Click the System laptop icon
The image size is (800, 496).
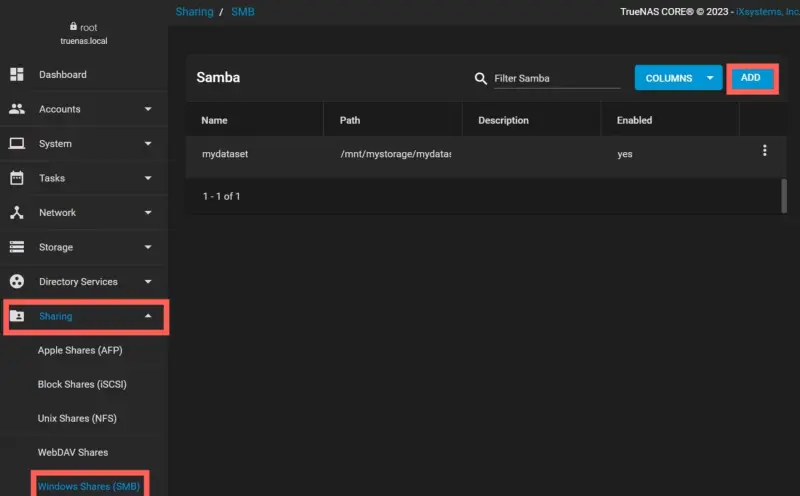coord(17,143)
